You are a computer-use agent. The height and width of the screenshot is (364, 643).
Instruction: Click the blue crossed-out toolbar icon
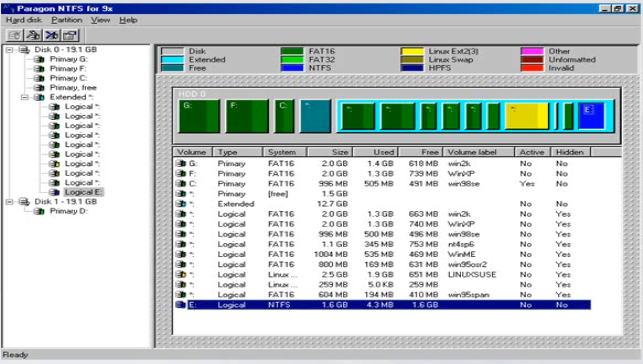[x=52, y=35]
